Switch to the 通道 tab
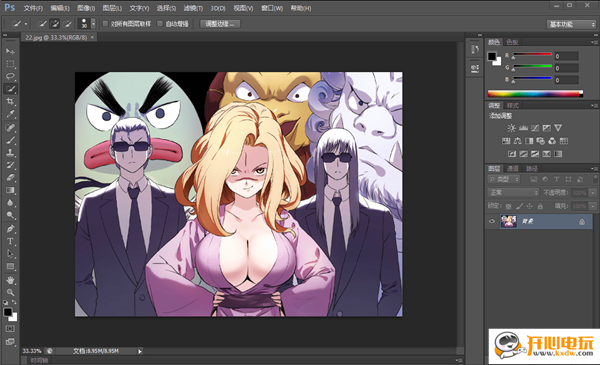This screenshot has height=365, width=600. (x=513, y=169)
